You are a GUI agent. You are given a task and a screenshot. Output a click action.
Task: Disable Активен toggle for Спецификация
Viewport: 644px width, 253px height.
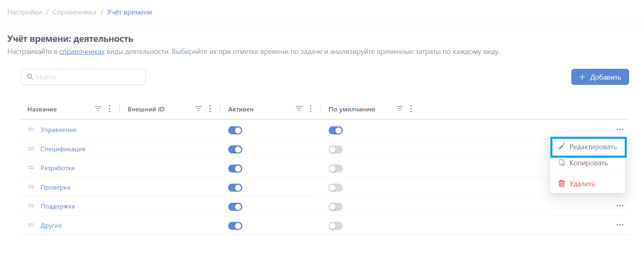pos(235,150)
